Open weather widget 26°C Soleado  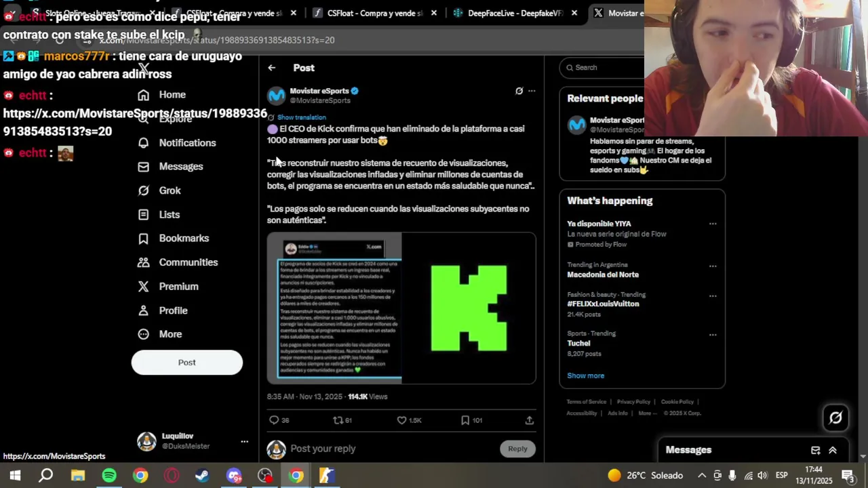point(644,476)
